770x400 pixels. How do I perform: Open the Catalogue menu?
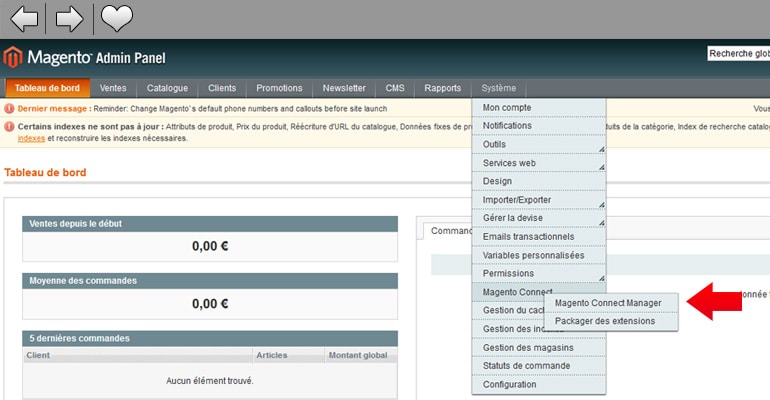tap(167, 88)
